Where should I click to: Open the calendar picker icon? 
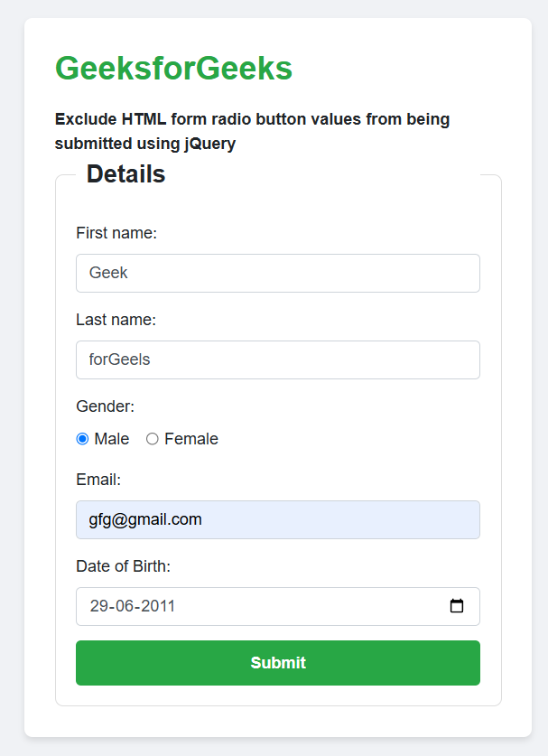[x=457, y=606]
